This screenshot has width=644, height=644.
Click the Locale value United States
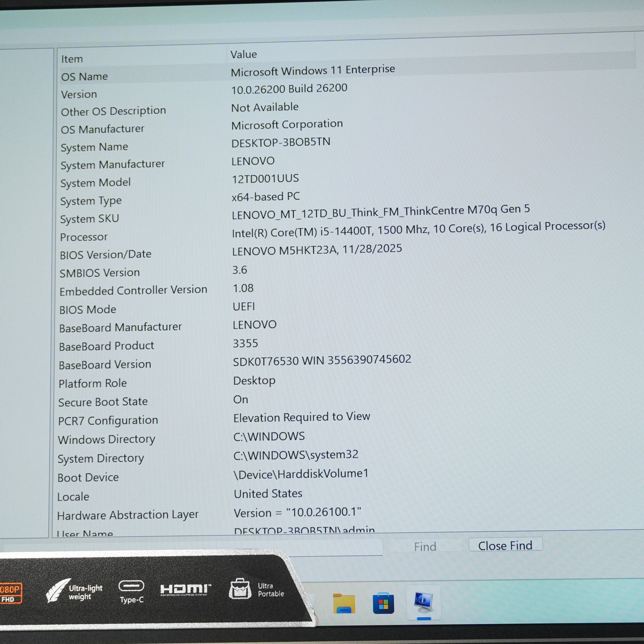(268, 494)
